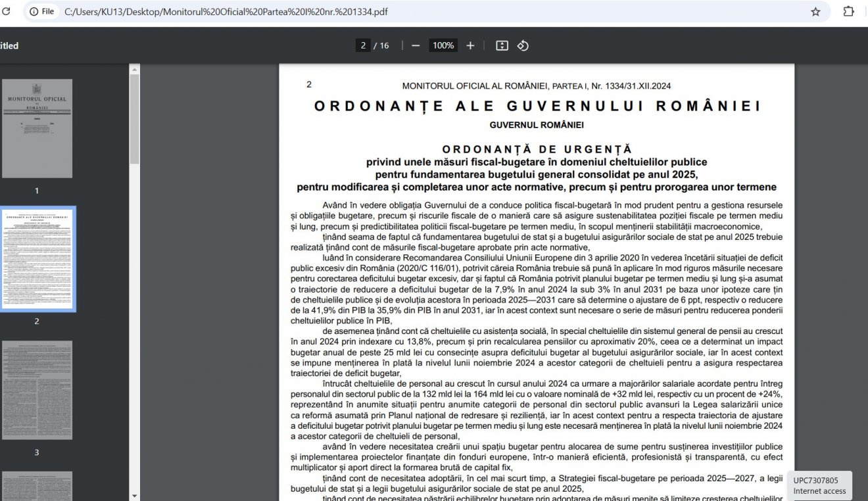Bookmark this PDF with the star icon
The image size is (868, 501).
coord(815,11)
